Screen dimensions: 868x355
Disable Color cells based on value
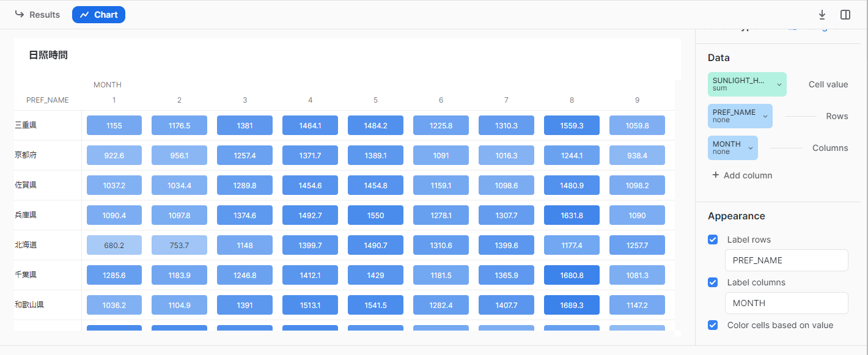[713, 325]
